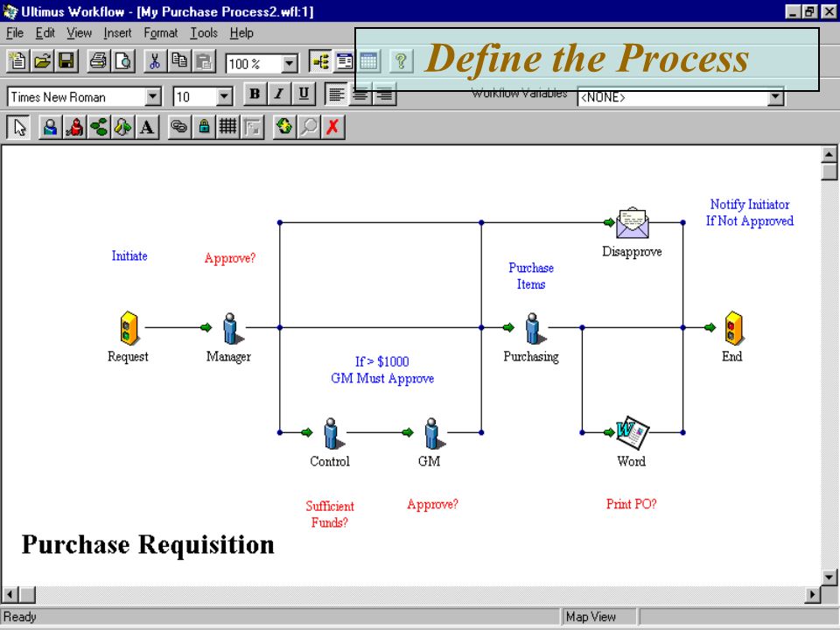
Task: Click the 'If > $1000 GM Must Approve' label
Action: [382, 370]
